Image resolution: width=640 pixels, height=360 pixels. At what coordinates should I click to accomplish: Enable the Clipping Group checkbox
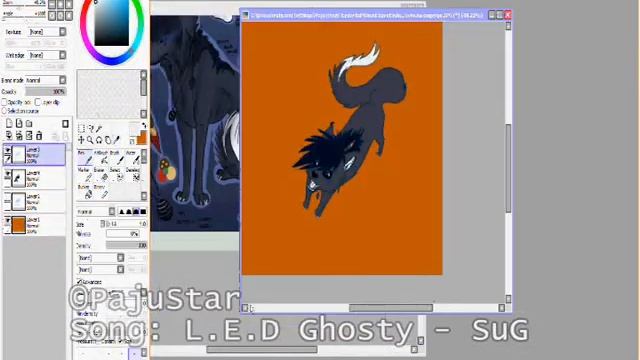(38, 102)
